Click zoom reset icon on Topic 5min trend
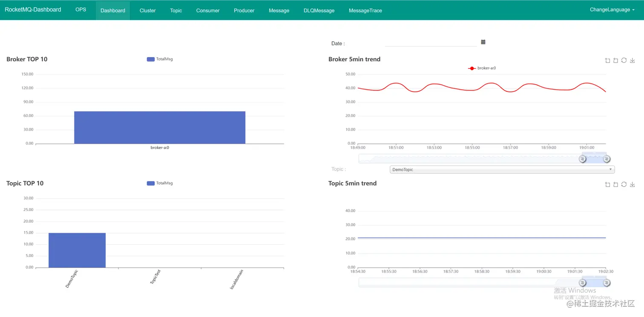644x317 pixels. [x=615, y=184]
